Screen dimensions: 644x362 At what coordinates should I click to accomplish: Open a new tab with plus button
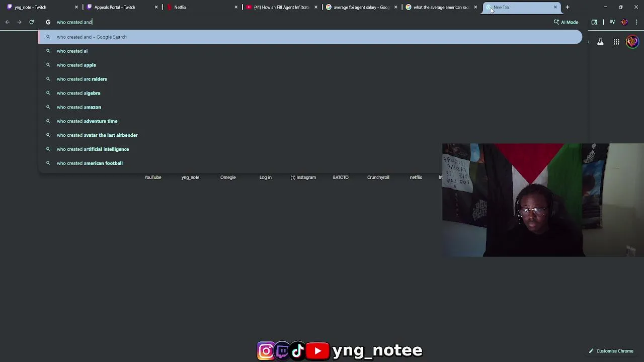[568, 7]
